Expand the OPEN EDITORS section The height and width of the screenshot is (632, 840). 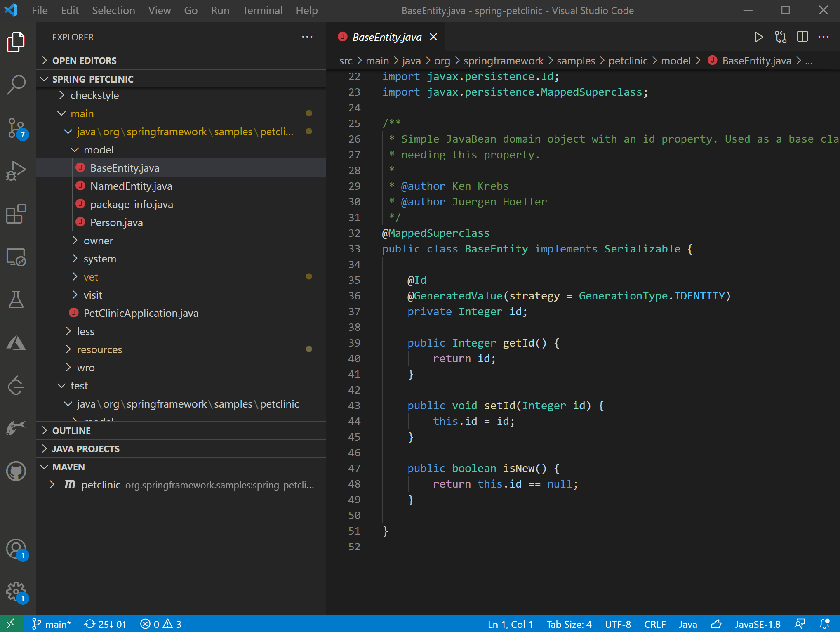coord(85,61)
